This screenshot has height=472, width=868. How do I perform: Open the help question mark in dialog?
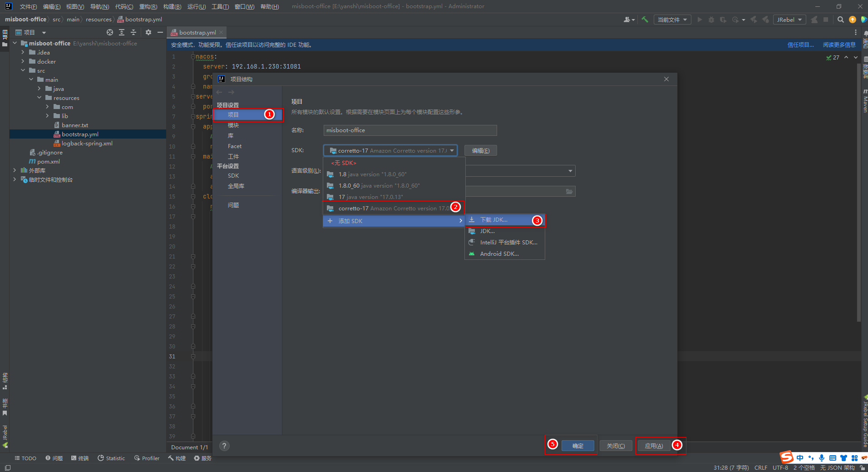(224, 446)
